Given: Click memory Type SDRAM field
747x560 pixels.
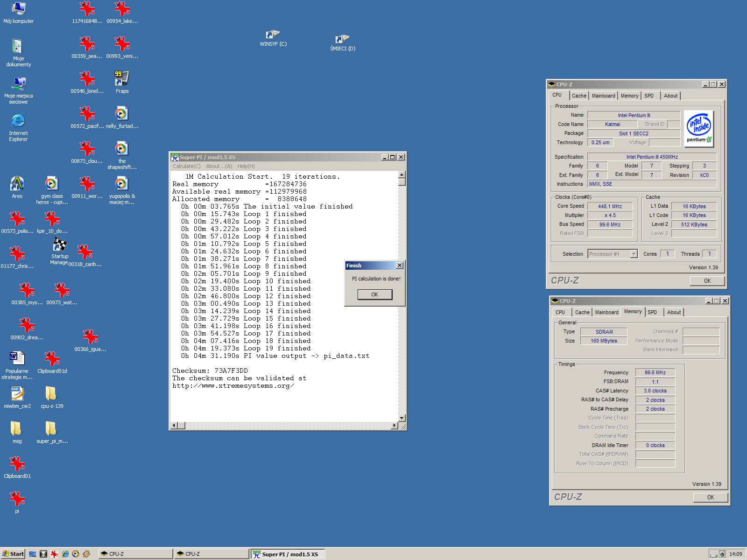Looking at the screenshot, I should pos(604,332).
